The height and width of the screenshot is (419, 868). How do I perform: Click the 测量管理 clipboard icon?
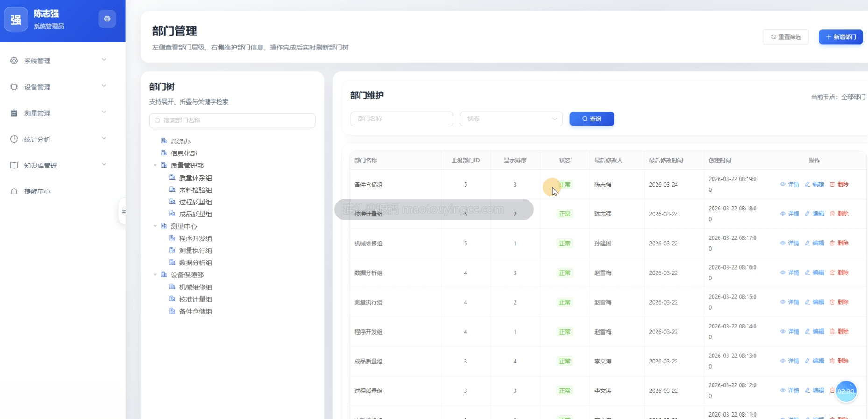click(14, 113)
